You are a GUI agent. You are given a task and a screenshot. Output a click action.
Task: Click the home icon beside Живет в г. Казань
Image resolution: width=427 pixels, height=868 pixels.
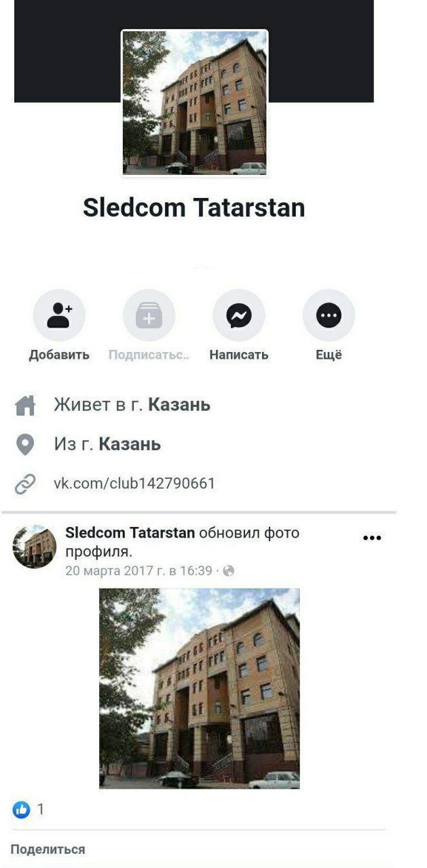coord(25,406)
